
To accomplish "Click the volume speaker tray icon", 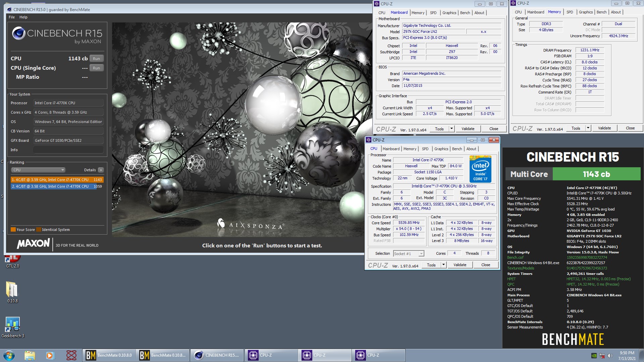I will pos(610,356).
